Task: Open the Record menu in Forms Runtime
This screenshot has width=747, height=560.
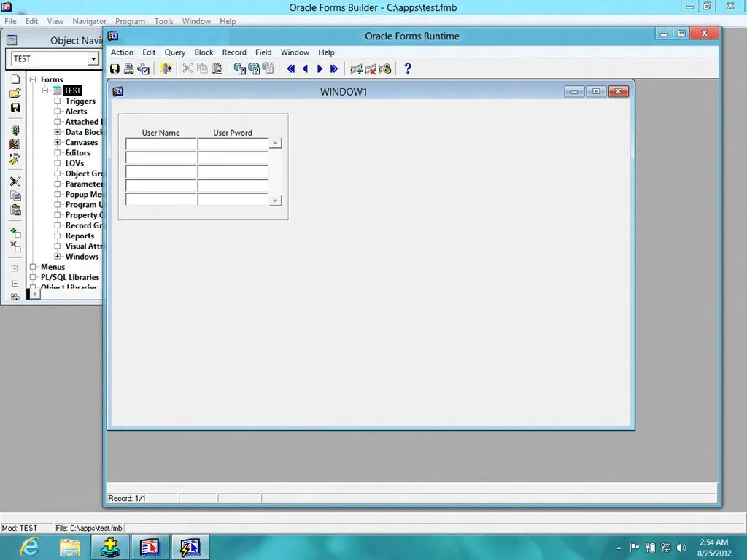Action: (234, 52)
